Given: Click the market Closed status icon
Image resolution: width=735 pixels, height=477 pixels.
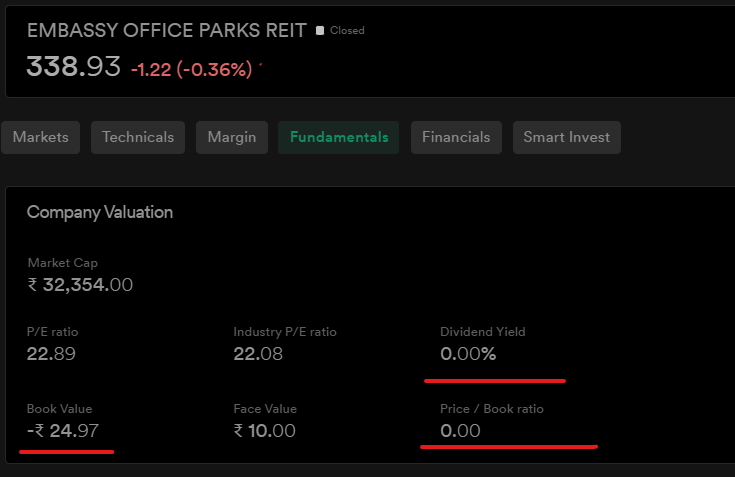Looking at the screenshot, I should click(320, 30).
